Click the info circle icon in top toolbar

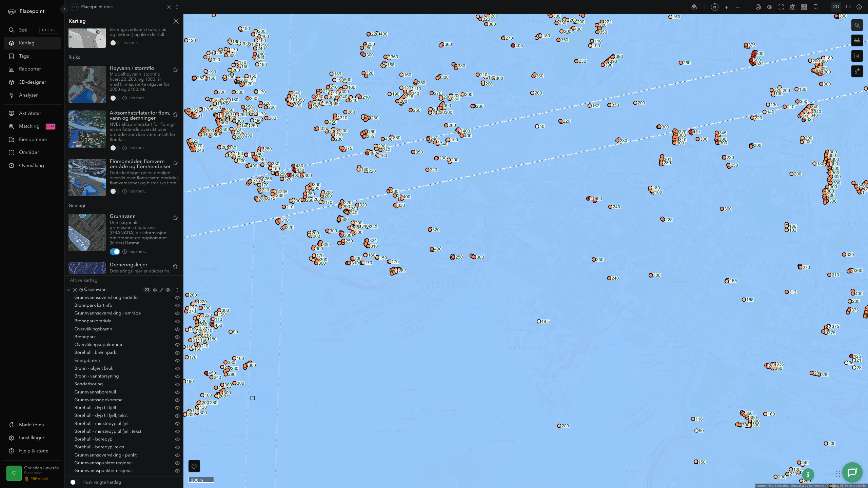click(x=859, y=7)
